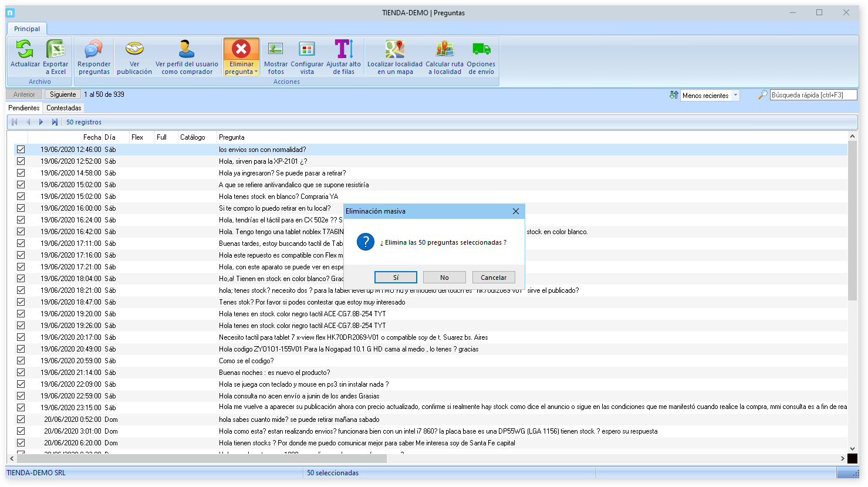Click the Búsqueda rápida search field
Screen dimensions: 868x487
[x=813, y=95]
